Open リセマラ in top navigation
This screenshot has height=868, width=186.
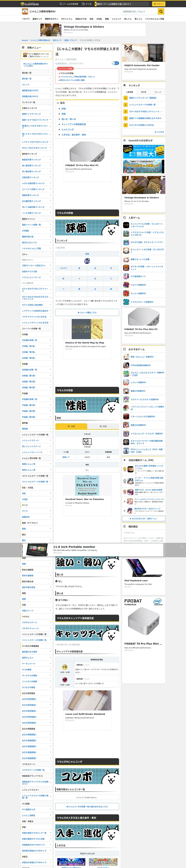click(x=26, y=19)
